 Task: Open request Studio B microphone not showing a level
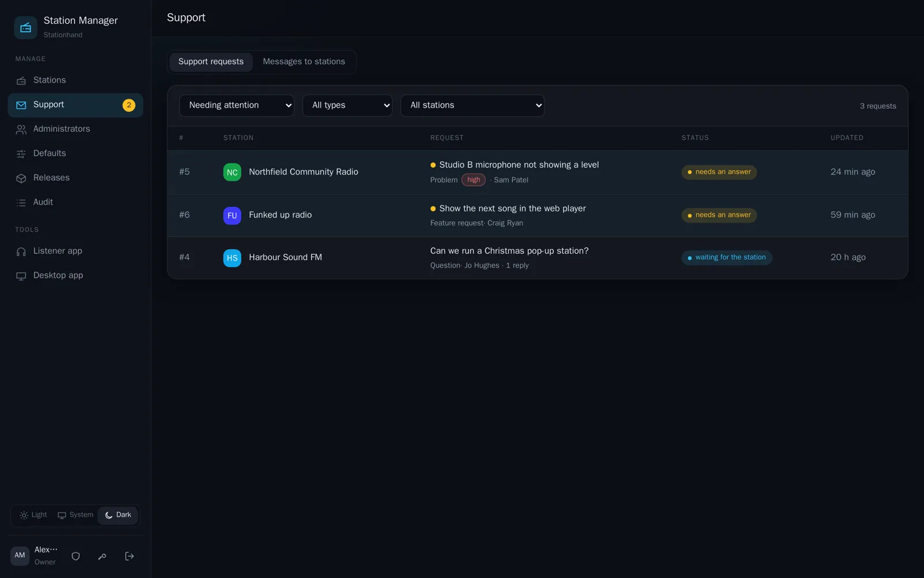[x=519, y=165]
